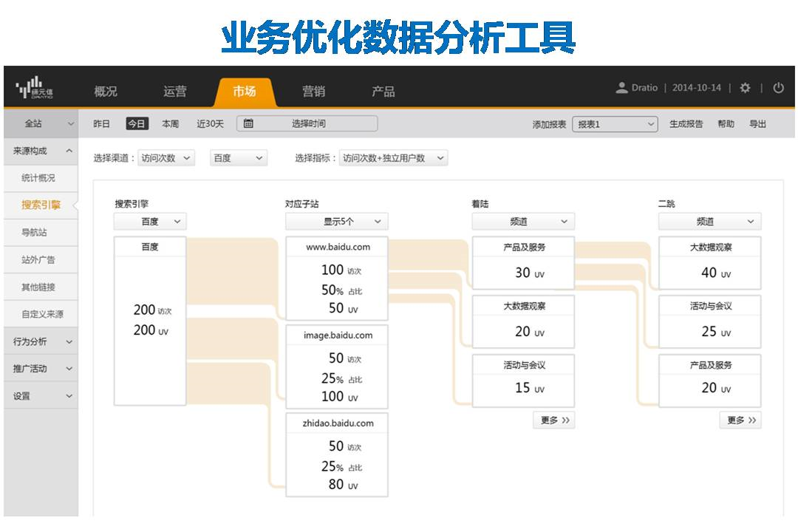Expand the 推广活动 sidebar section
This screenshot has width=798, height=532.
[x=41, y=369]
